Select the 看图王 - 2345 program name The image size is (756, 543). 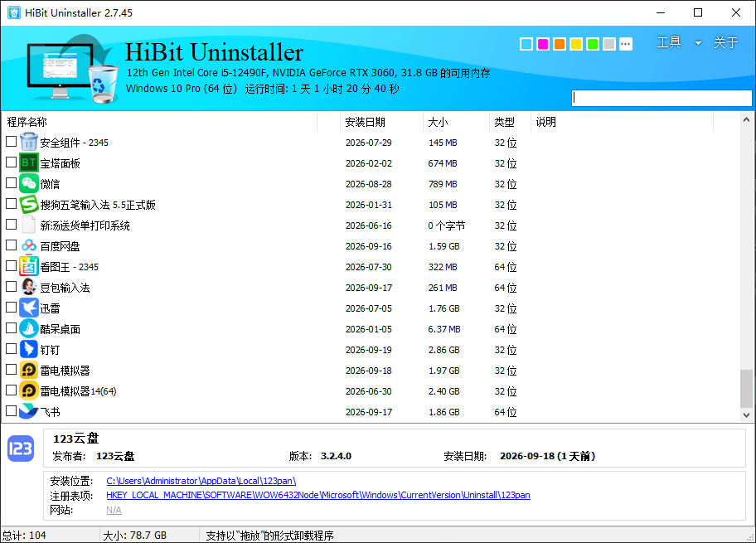[x=69, y=267]
